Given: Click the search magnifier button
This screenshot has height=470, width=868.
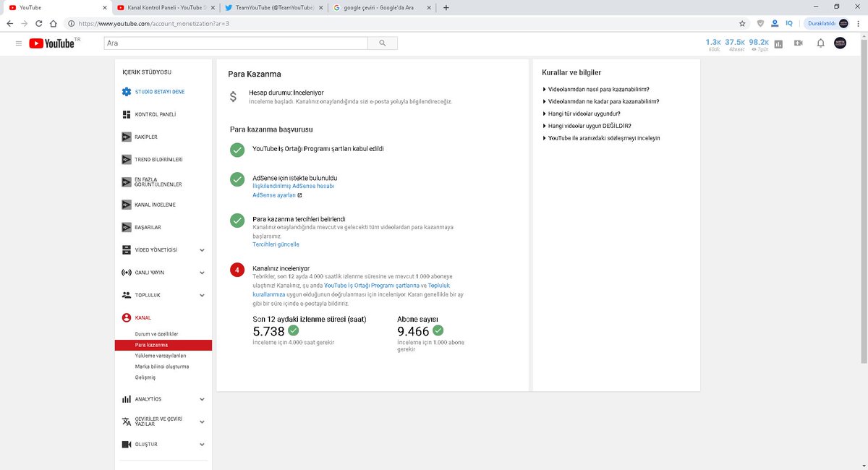Looking at the screenshot, I should [382, 43].
